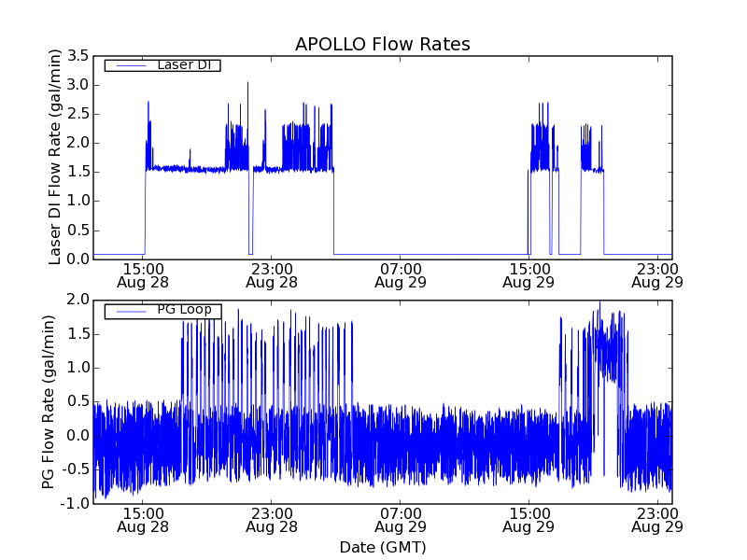The height and width of the screenshot is (560, 747).
Task: Click the Date (GMT) x-axis label
Action: pyautogui.click(x=382, y=547)
